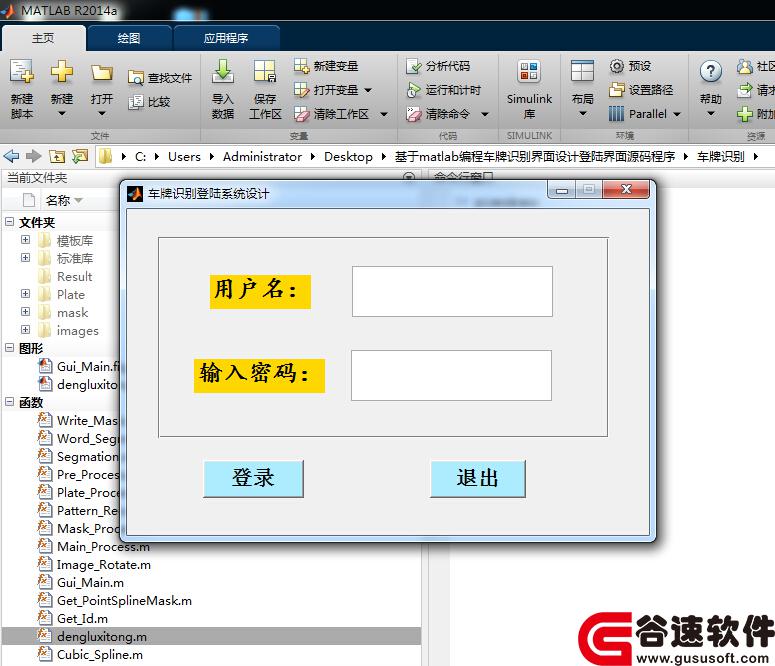Expand the images folder
Screen dimensions: 775x666
(x=26, y=330)
